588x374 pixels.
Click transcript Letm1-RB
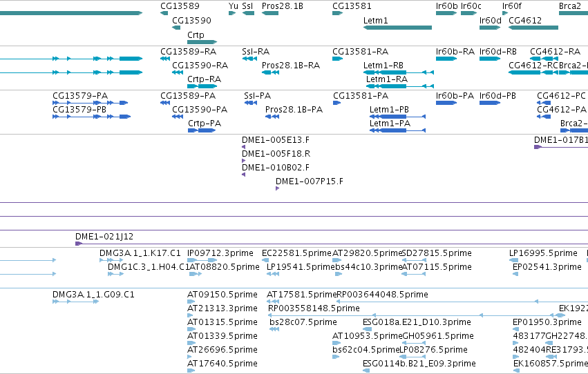click(x=383, y=65)
